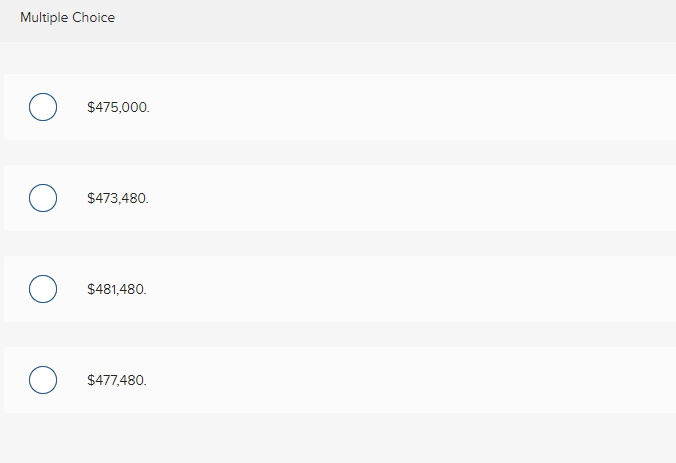Pick the $477,480 radio button
The image size is (676, 463).
point(42,380)
